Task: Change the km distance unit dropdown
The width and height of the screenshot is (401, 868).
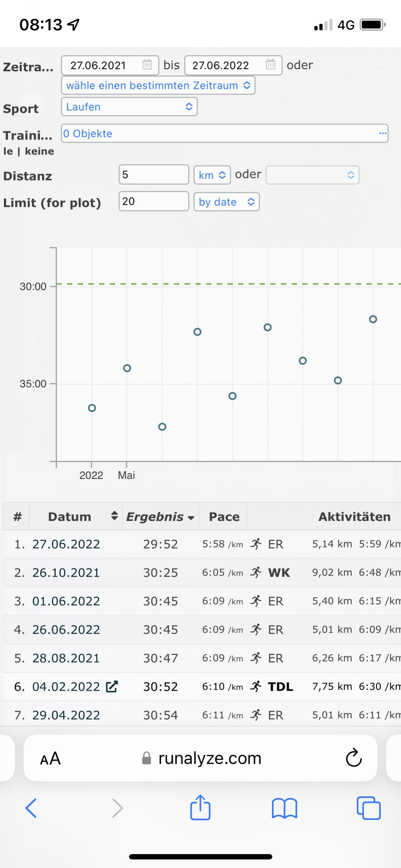Action: (212, 175)
